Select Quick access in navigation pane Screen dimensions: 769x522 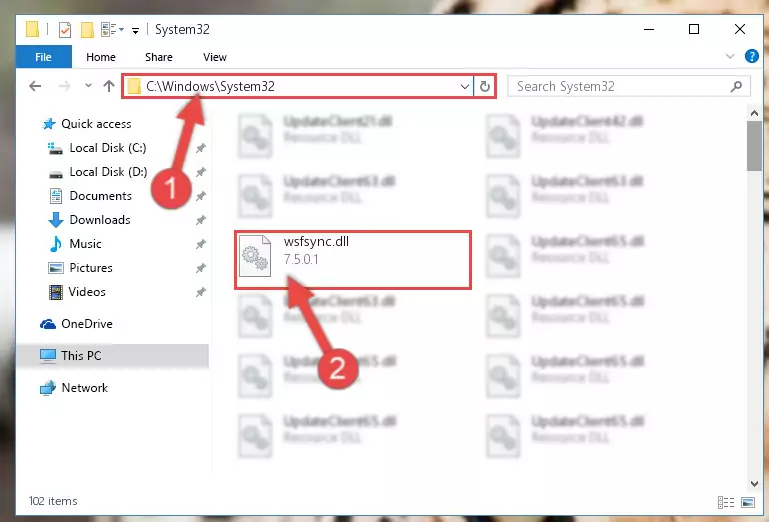(96, 124)
